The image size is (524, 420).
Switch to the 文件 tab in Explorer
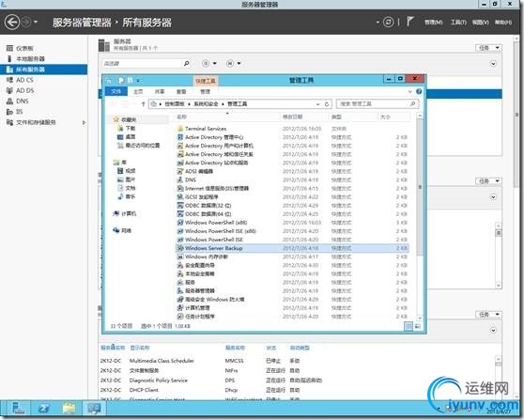[x=116, y=91]
